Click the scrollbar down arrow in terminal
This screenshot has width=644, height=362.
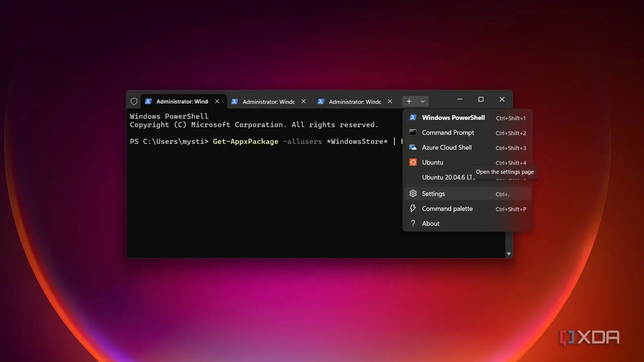[509, 254]
